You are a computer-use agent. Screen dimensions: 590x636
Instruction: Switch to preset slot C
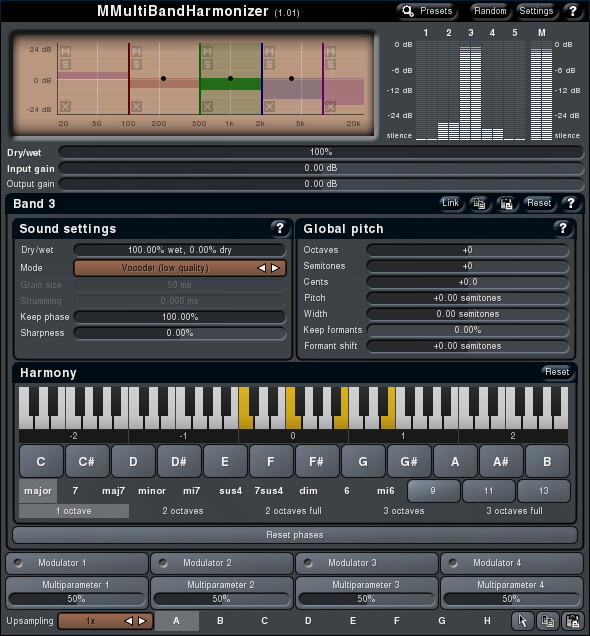point(264,621)
